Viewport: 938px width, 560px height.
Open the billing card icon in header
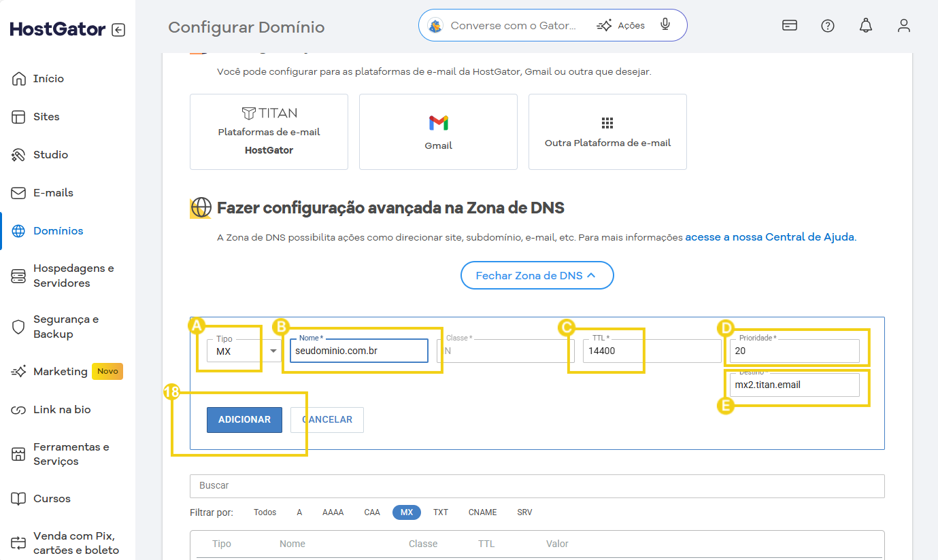(x=789, y=26)
